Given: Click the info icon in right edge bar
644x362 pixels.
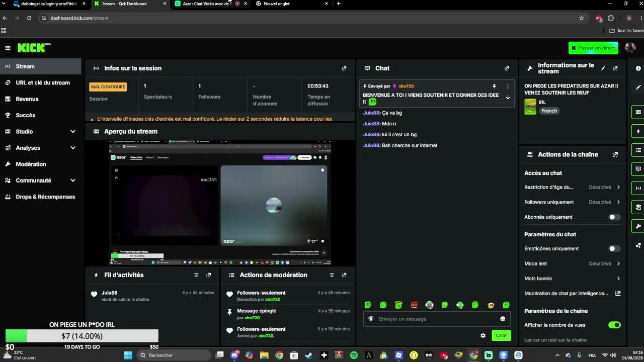Looking at the screenshot, I should tap(638, 68).
